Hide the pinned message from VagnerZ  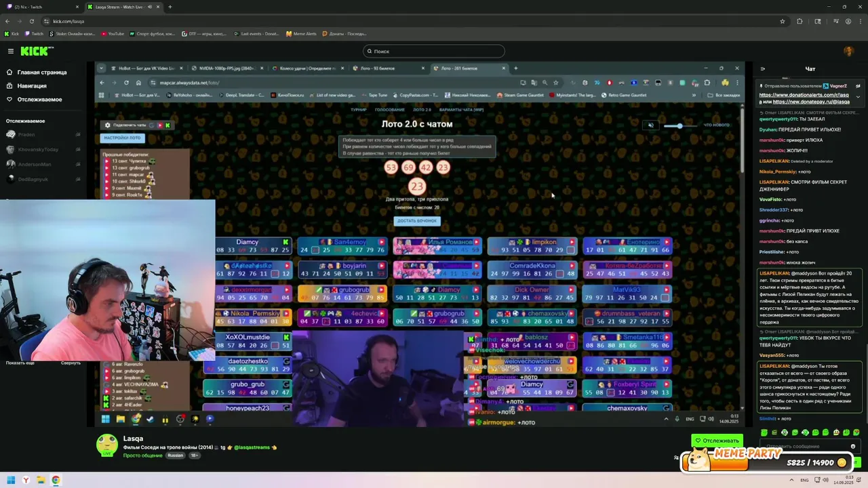click(x=858, y=86)
